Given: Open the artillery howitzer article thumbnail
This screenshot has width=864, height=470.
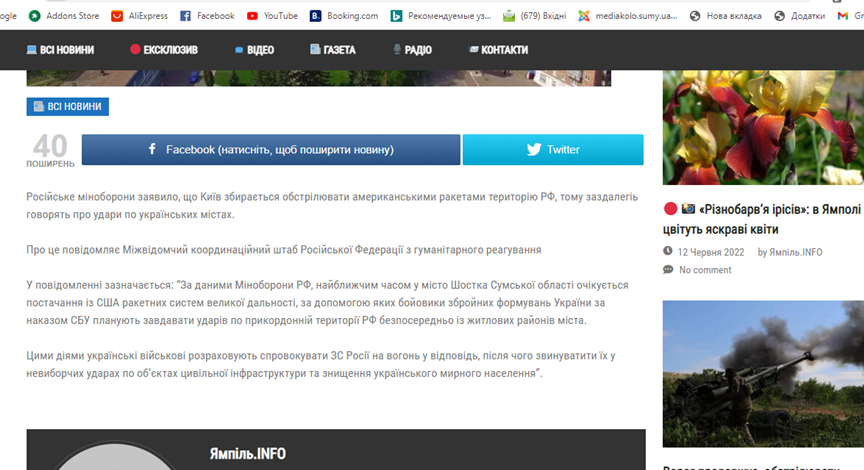Looking at the screenshot, I should point(763,374).
